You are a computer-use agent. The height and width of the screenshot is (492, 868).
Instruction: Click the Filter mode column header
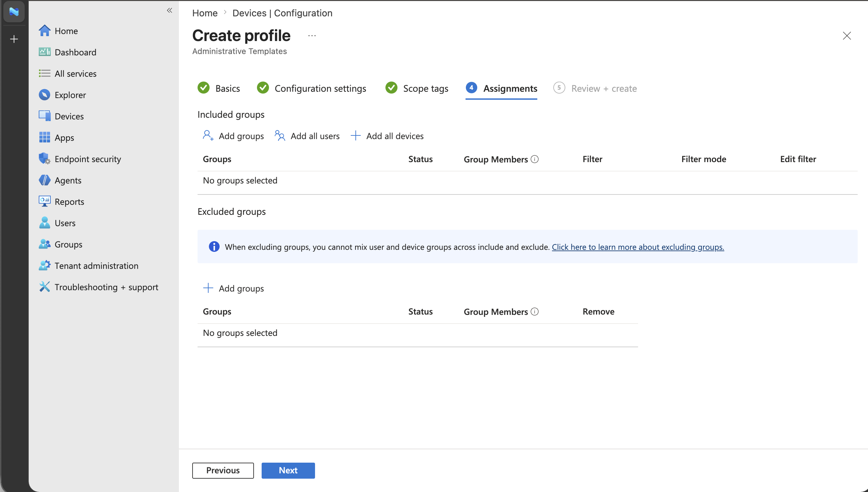[704, 159]
